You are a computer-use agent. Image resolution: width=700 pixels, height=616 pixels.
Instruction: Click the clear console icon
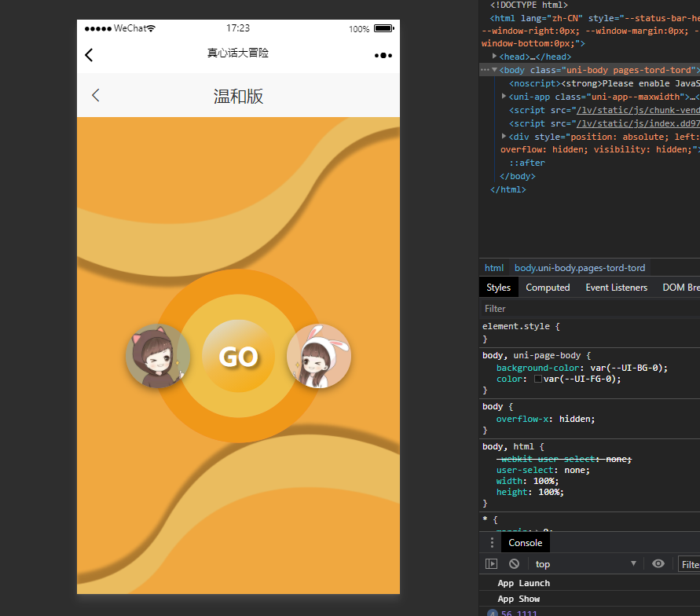[514, 564]
